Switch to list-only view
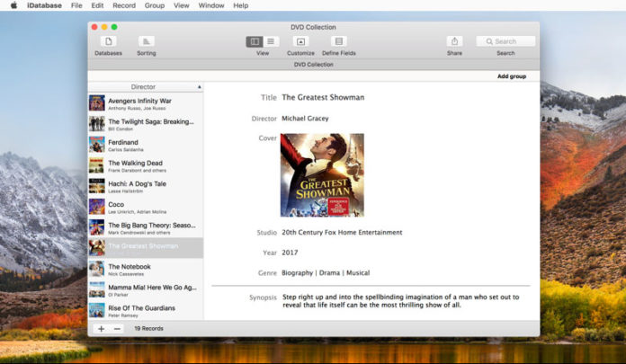The width and height of the screenshot is (626, 364). coord(271,41)
